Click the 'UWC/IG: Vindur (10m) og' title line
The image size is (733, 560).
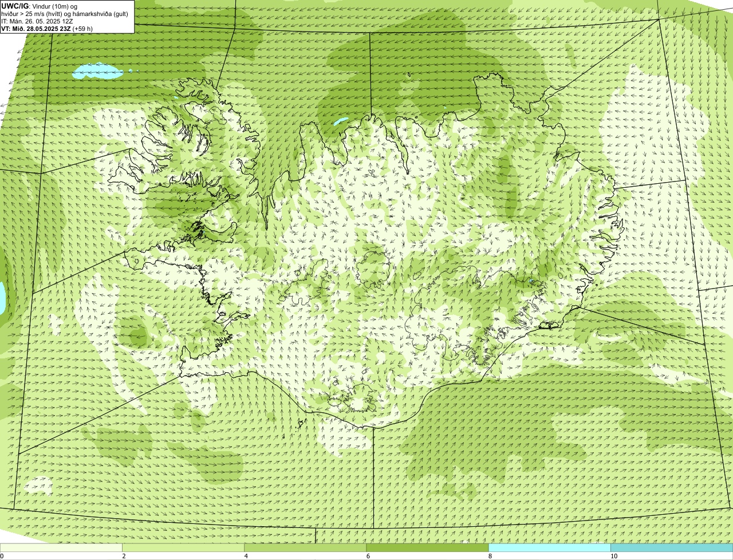pyautogui.click(x=39, y=6)
